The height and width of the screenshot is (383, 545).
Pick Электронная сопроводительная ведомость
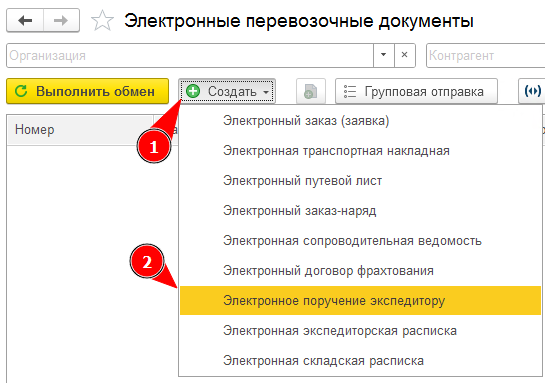(x=360, y=241)
